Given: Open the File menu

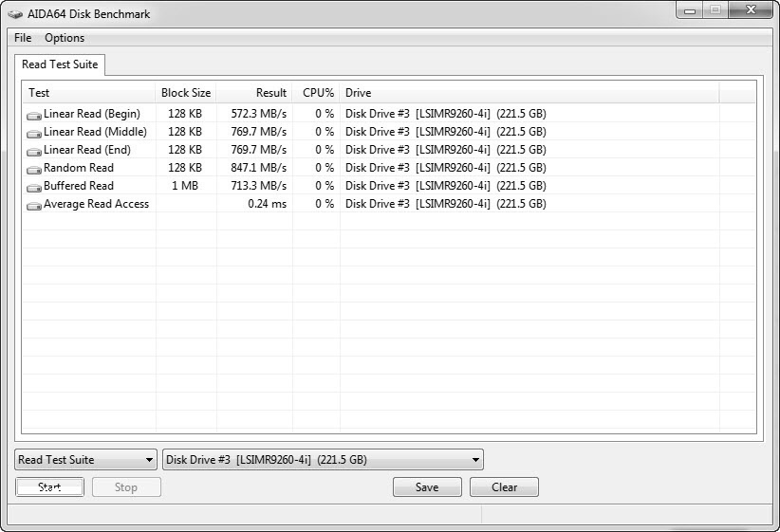Looking at the screenshot, I should [23, 38].
